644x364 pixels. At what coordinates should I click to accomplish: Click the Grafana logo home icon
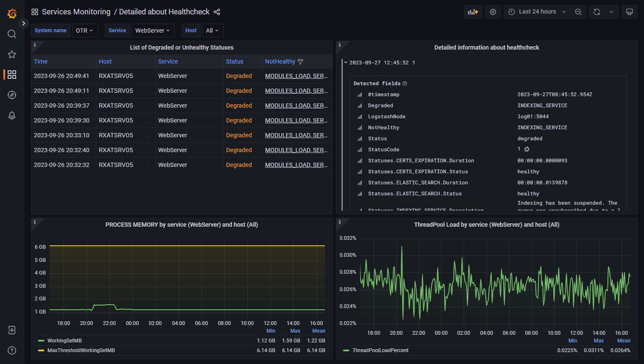click(12, 14)
